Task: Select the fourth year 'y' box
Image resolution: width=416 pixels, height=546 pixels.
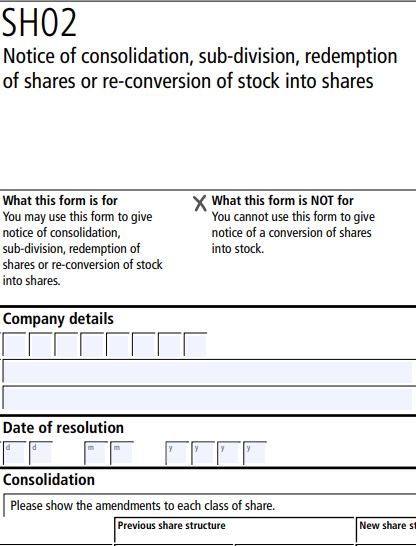Action: point(254,453)
